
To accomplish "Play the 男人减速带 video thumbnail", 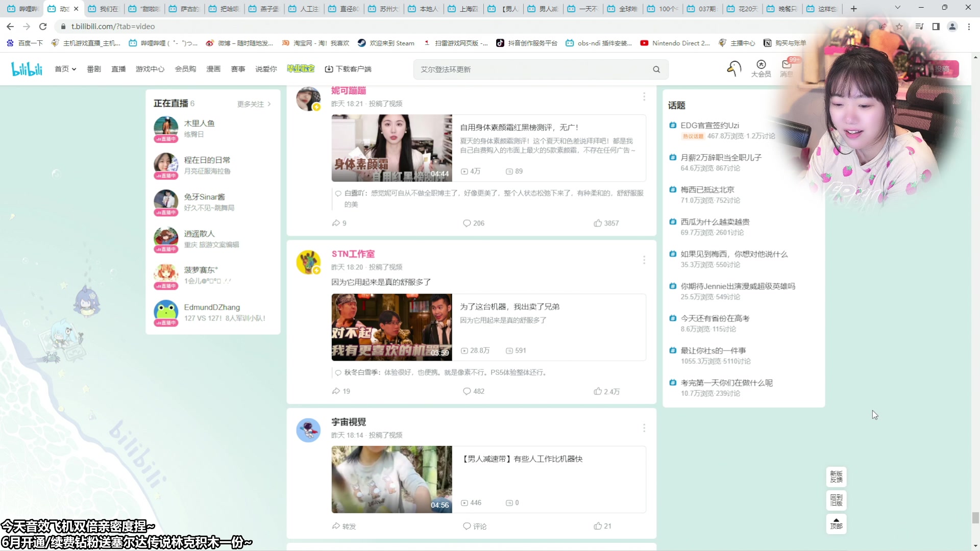I will [391, 480].
